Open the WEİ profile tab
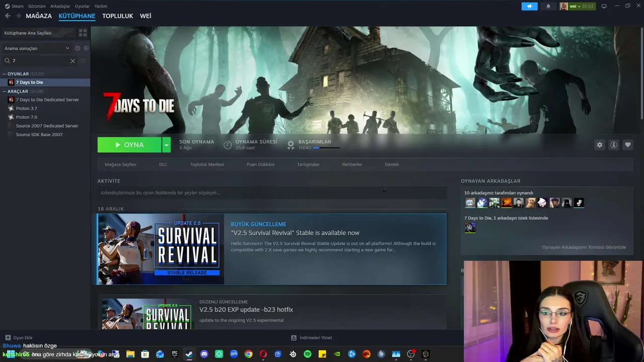 pos(145,16)
